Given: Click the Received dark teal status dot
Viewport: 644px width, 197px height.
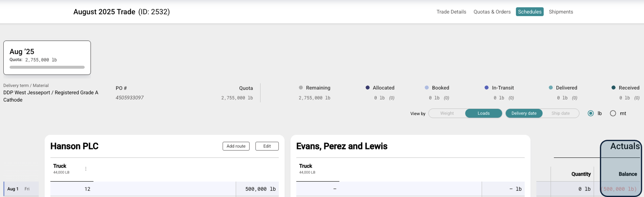Looking at the screenshot, I should point(614,88).
